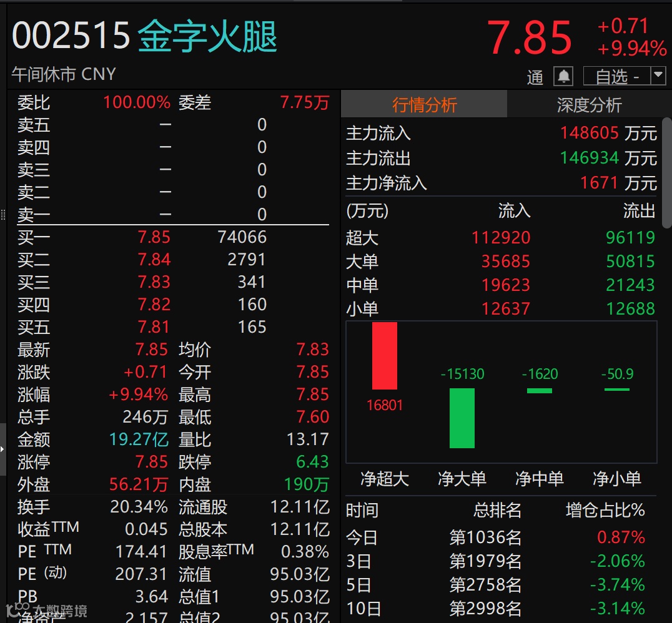Screen dimensions: 672x623
Task: Click 买一 volume 74066
Action: [242, 237]
